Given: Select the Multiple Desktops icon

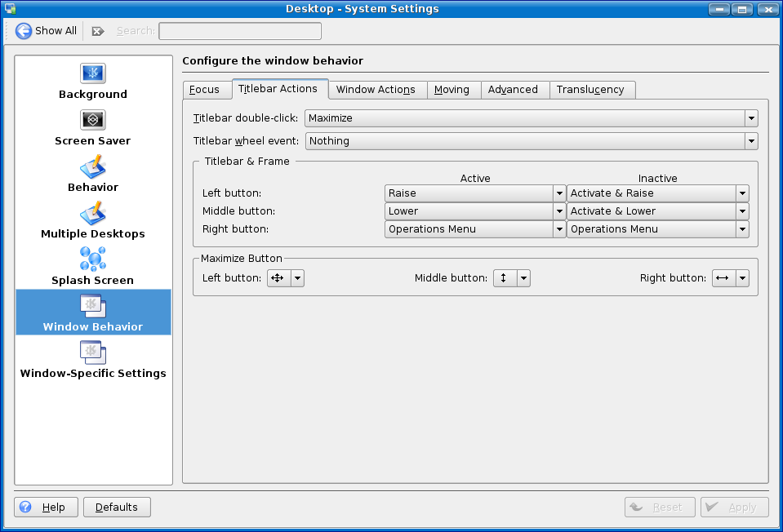Looking at the screenshot, I should pos(92,213).
